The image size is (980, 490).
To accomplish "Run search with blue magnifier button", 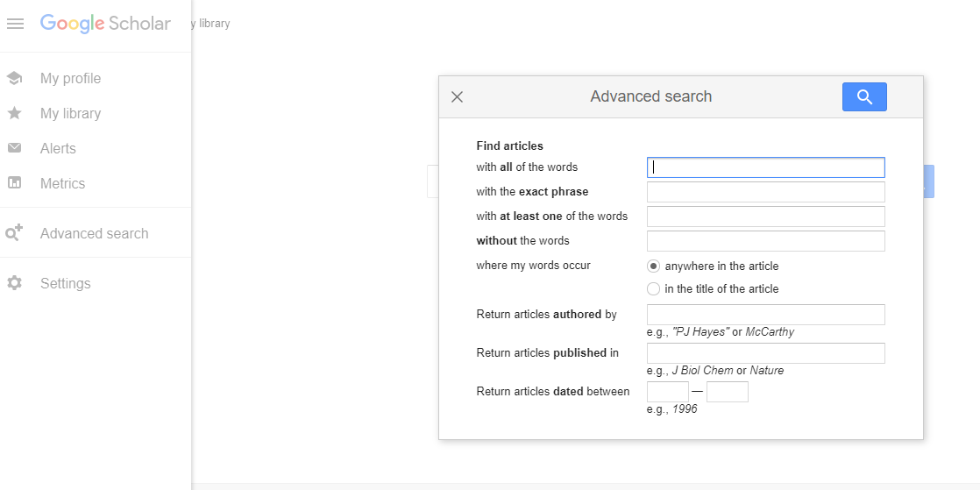I will (x=864, y=97).
